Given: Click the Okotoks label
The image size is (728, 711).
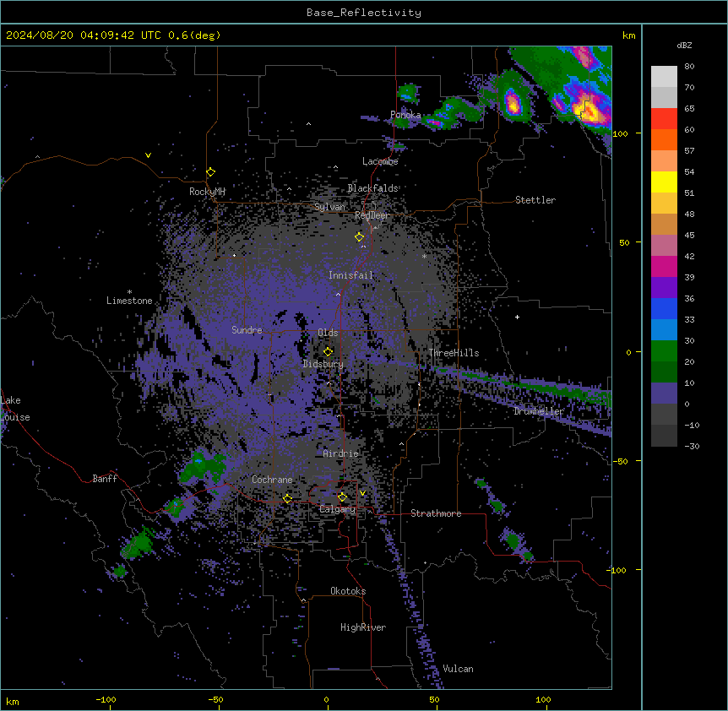Looking at the screenshot, I should (x=348, y=591).
